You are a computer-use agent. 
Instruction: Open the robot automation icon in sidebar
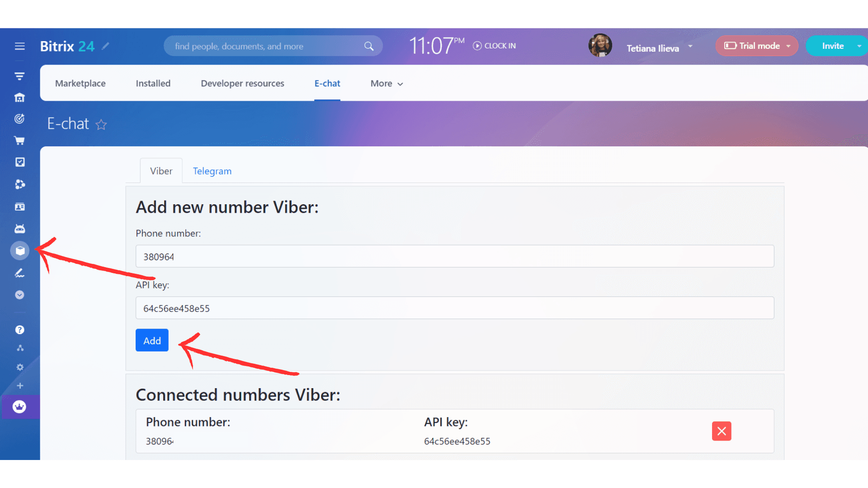pos(19,229)
